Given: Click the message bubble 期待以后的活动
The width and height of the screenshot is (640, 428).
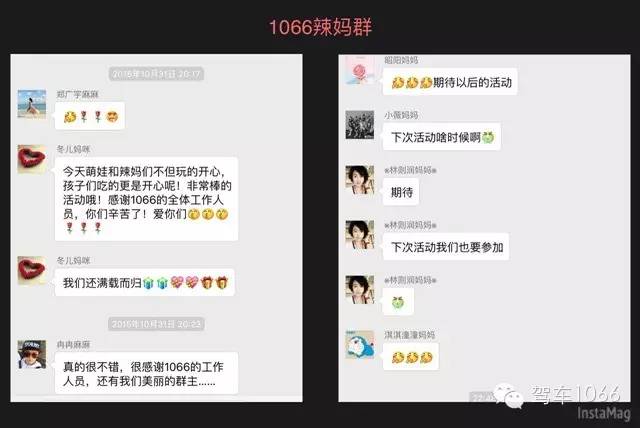Looking at the screenshot, I should (x=450, y=82).
